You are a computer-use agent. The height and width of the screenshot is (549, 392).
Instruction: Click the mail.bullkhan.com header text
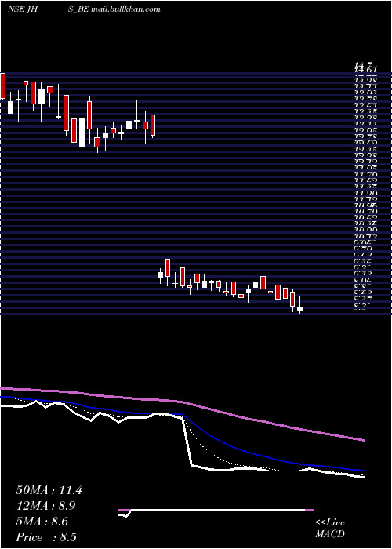[x=125, y=9]
